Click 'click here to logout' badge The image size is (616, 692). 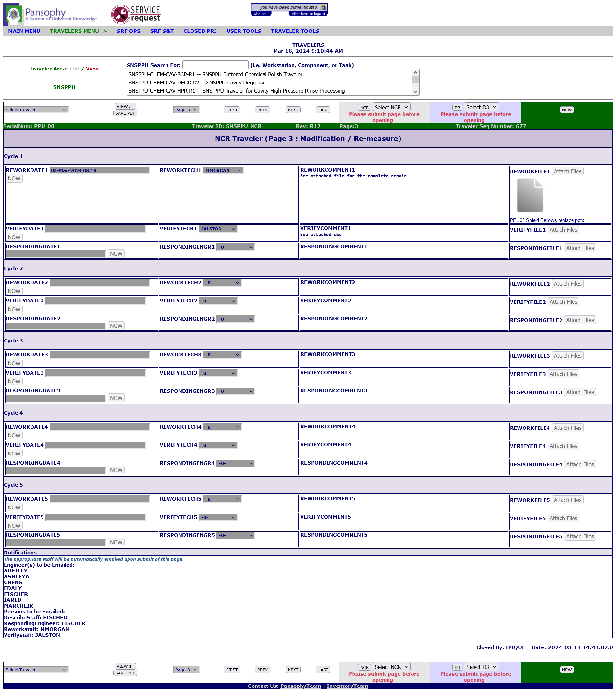coord(308,14)
